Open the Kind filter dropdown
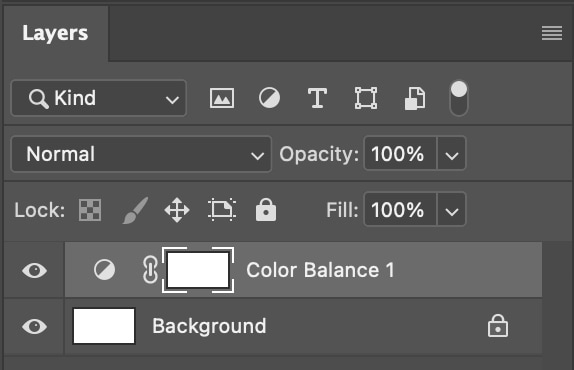574x370 pixels. pos(99,98)
